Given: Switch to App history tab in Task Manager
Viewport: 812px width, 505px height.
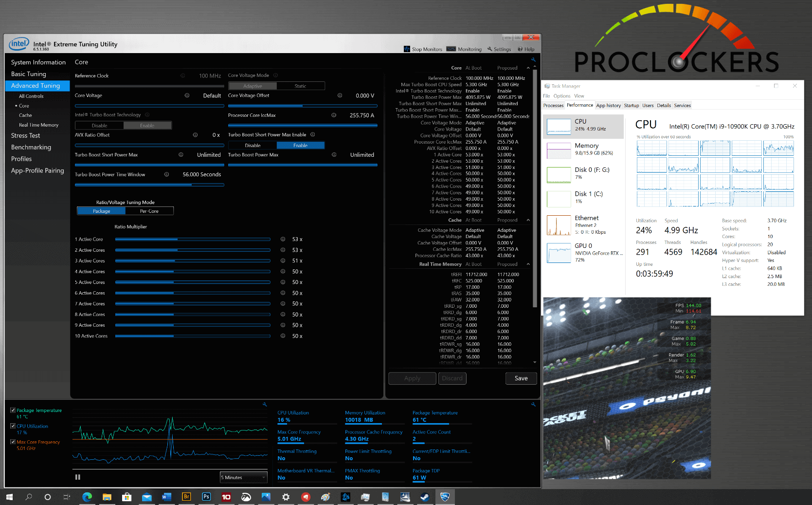Looking at the screenshot, I should point(609,106).
